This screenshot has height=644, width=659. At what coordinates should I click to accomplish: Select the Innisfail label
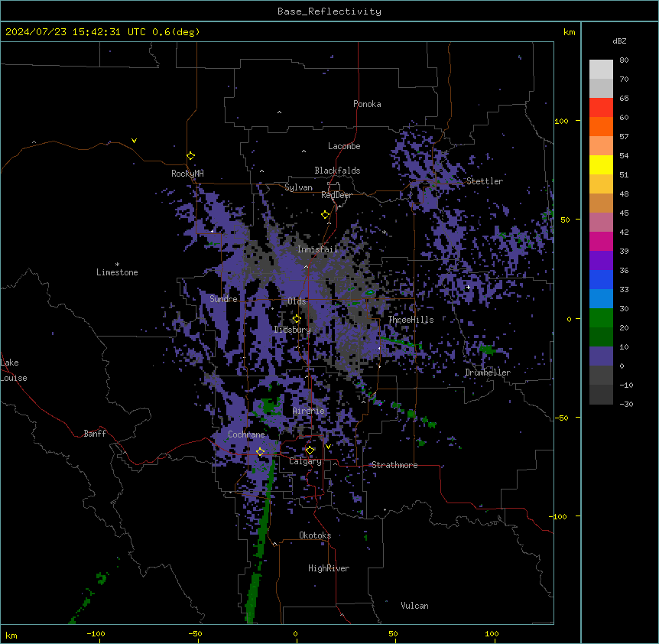tap(318, 249)
